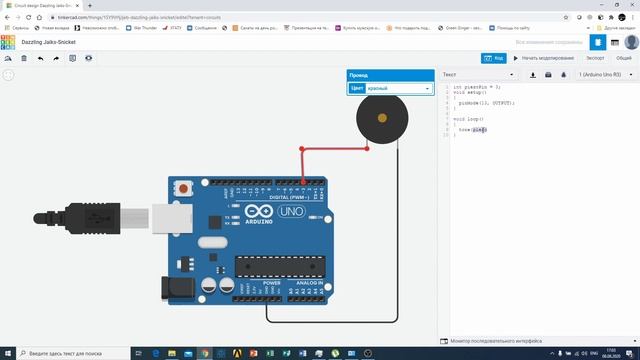Click the trash delete icon
The width and height of the screenshot is (640, 360).
click(24, 58)
